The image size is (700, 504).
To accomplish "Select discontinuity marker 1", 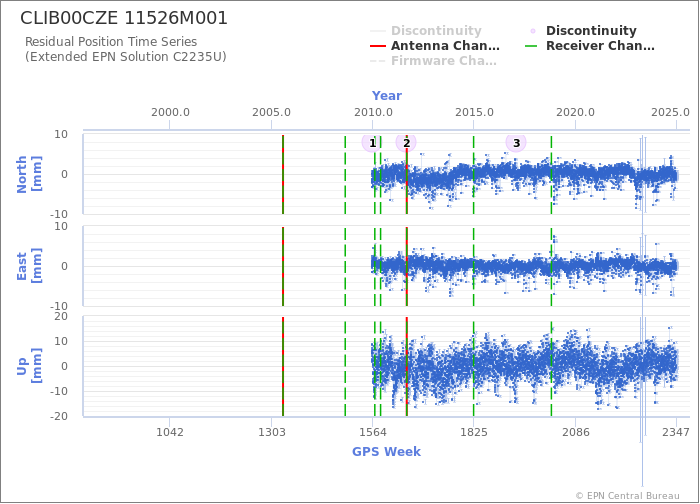I will (x=372, y=143).
